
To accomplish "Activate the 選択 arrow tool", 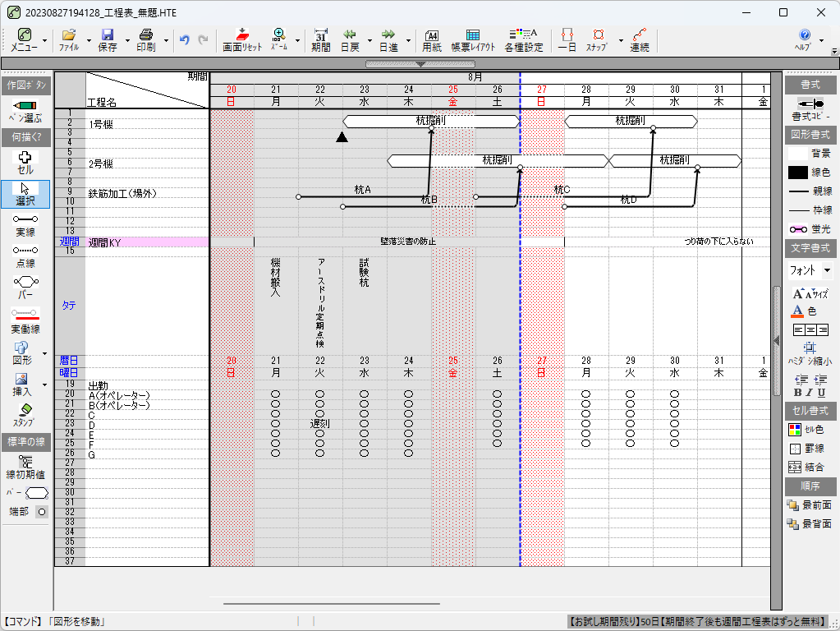I will [x=25, y=194].
